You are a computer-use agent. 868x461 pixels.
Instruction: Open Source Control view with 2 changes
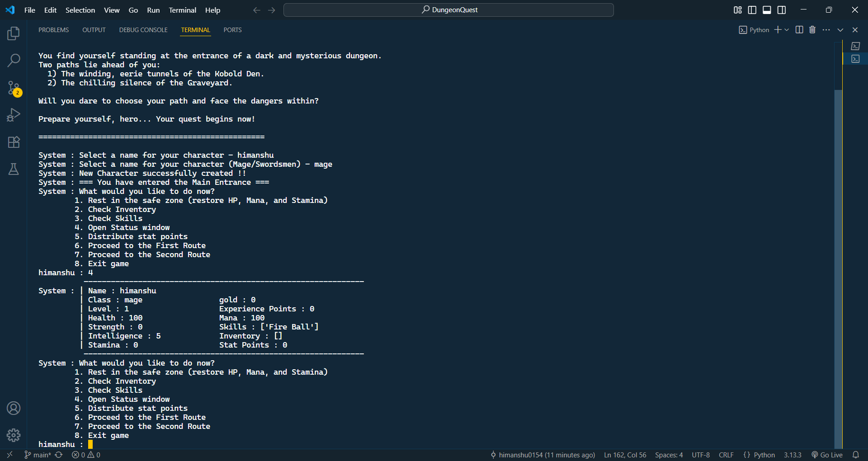coord(14,88)
